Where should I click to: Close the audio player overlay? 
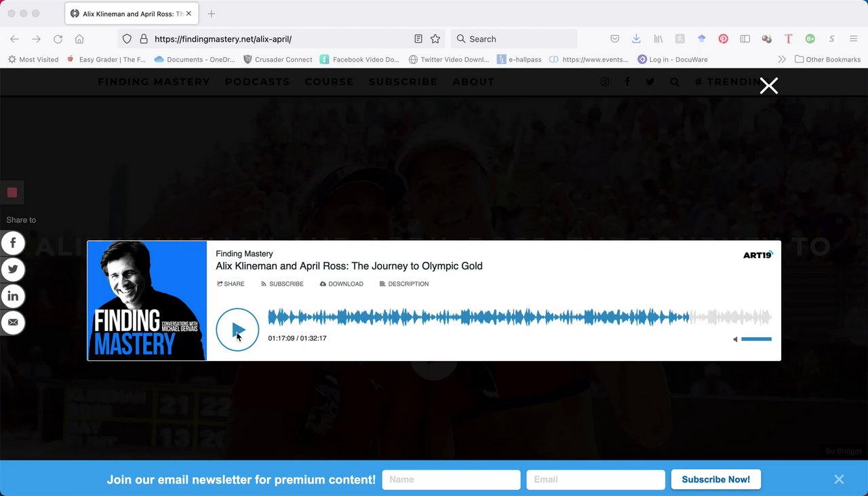tap(768, 85)
